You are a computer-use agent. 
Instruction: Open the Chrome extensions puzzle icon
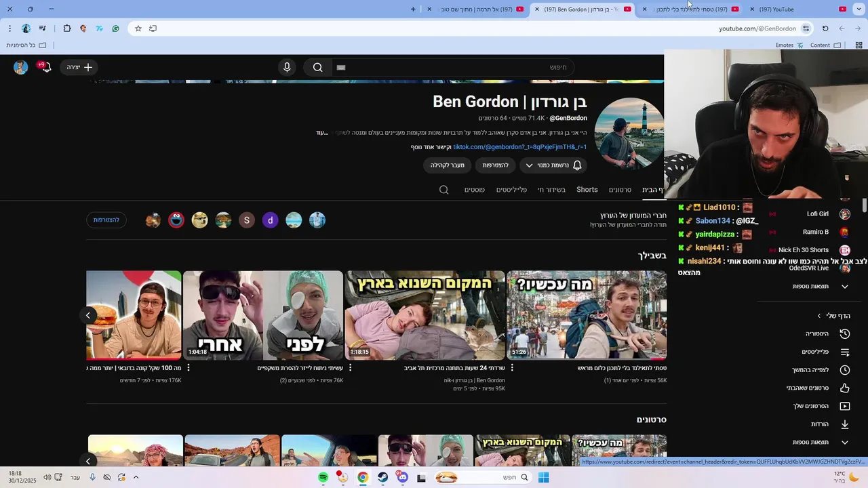[67, 28]
